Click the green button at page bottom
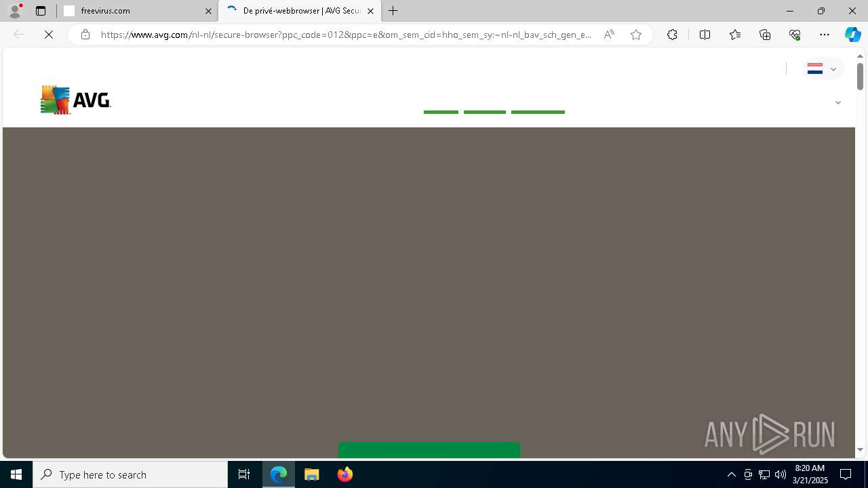 point(429,450)
